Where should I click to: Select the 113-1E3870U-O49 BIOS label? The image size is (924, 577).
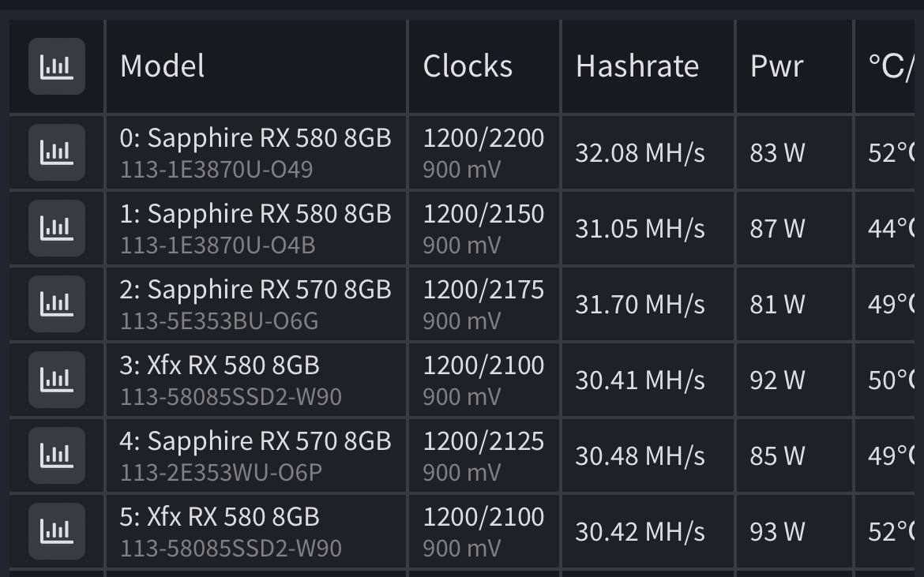click(216, 170)
